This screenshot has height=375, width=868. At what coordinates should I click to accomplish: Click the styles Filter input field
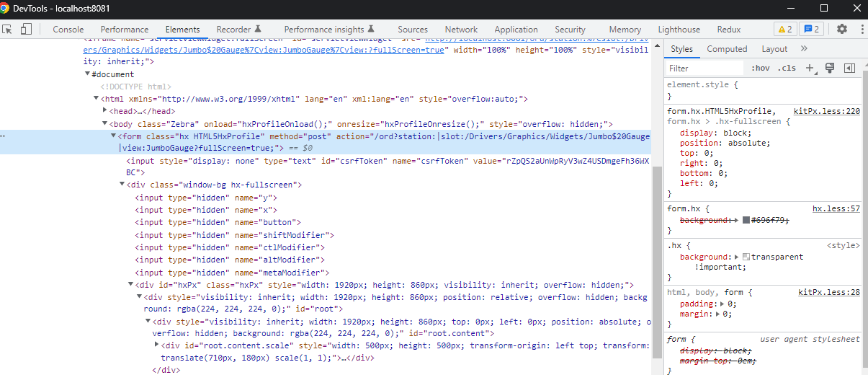(x=704, y=68)
